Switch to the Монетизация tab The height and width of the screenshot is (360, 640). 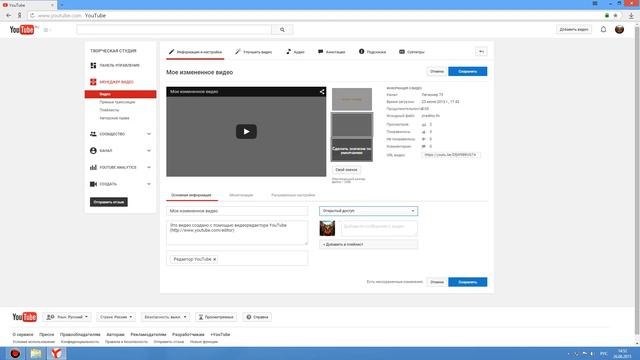(x=241, y=195)
